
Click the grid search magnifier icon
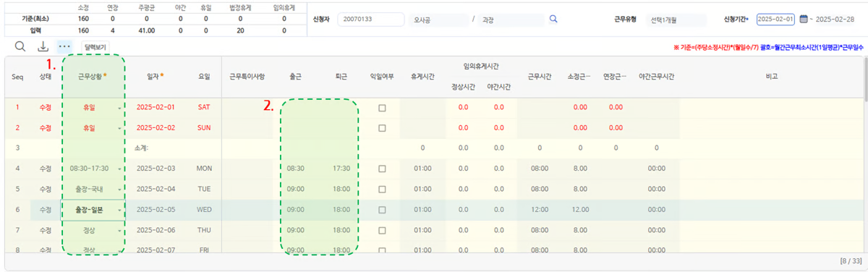point(20,46)
